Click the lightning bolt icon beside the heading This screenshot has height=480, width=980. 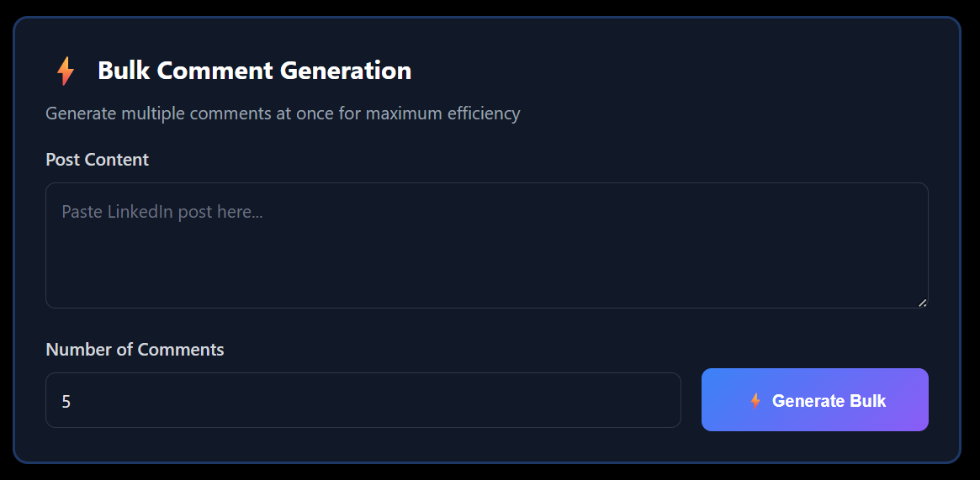click(65, 71)
